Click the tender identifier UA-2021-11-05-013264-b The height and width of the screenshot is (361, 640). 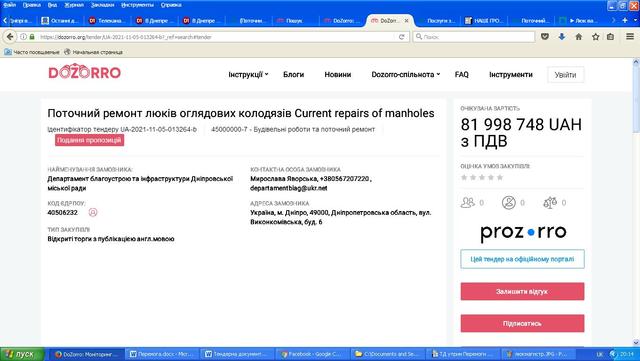(158, 129)
